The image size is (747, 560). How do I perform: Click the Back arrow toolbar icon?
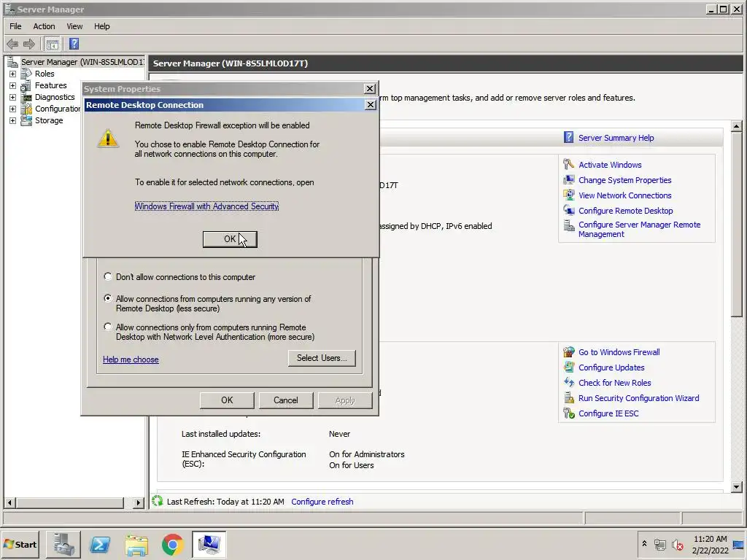tap(12, 44)
